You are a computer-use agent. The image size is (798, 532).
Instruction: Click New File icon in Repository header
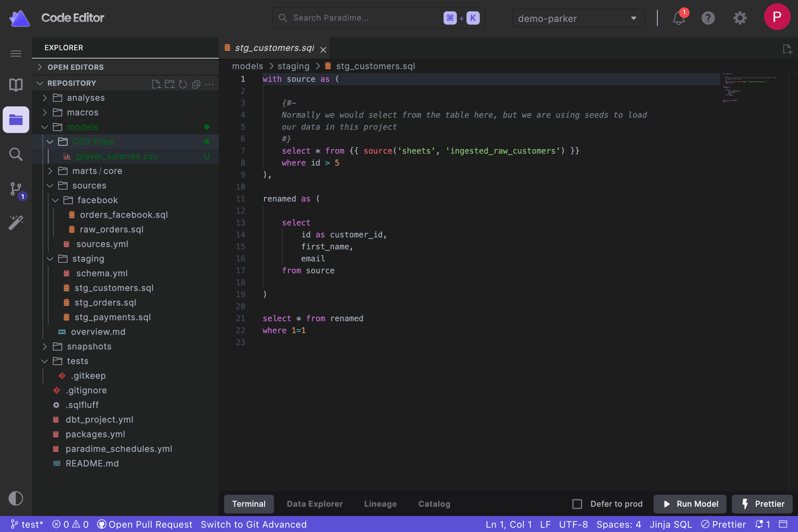156,84
